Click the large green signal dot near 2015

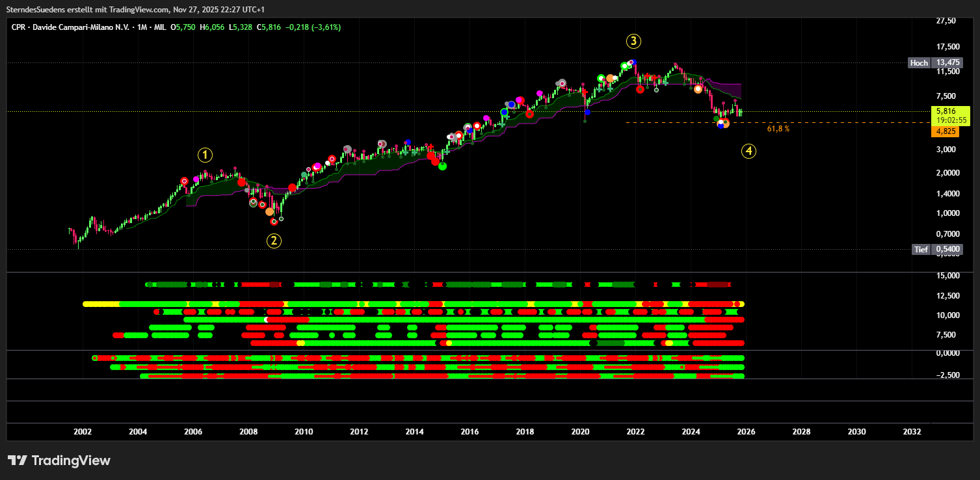(x=443, y=166)
